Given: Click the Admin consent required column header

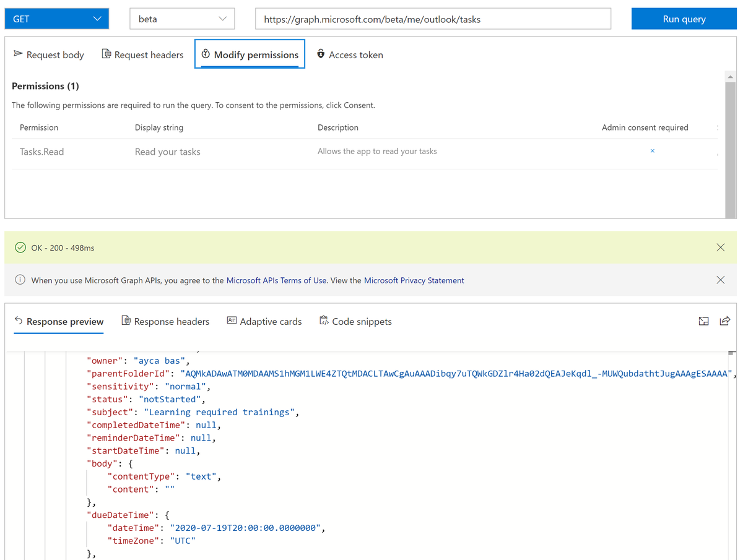Looking at the screenshot, I should (x=645, y=127).
